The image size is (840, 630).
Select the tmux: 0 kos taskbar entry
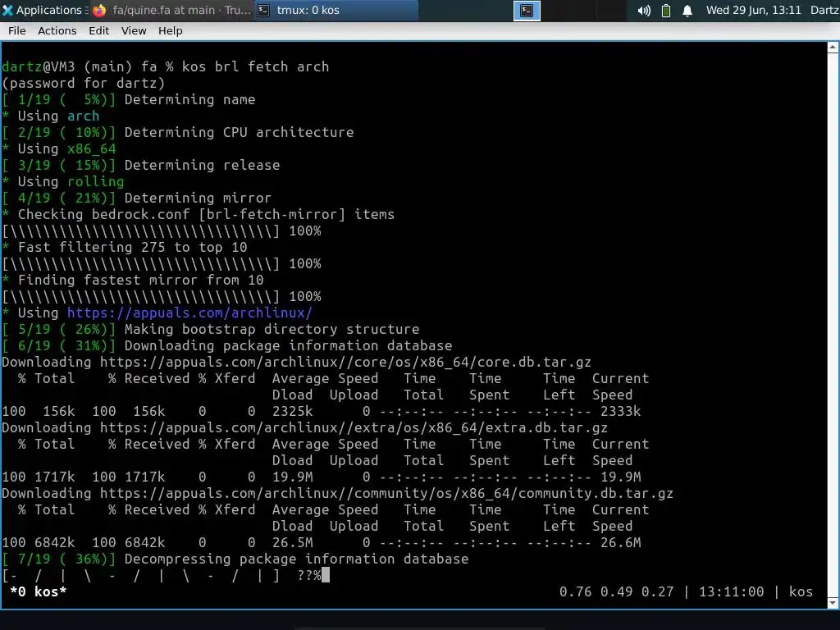335,10
